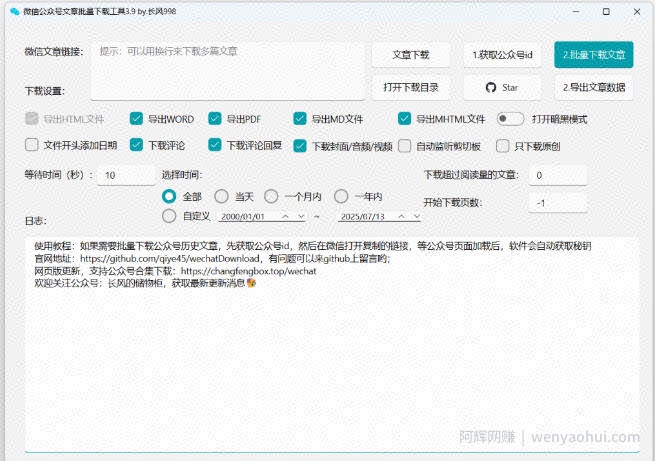
Task: Select the 一个月内 radio button
Action: coord(271,196)
